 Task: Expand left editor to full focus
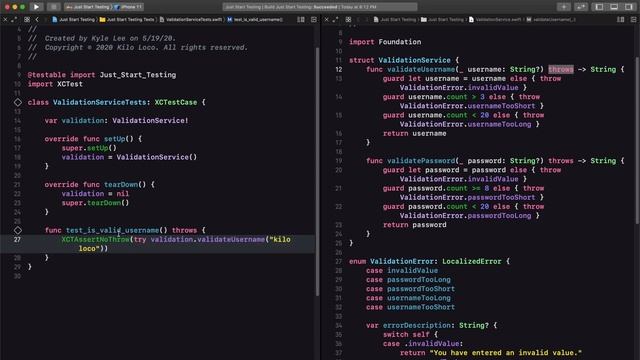[14, 19]
